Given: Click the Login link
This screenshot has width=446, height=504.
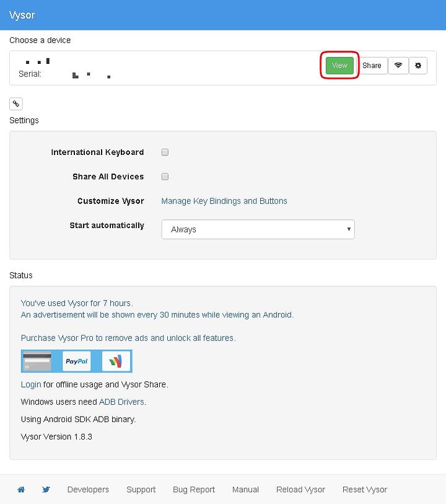Looking at the screenshot, I should click(31, 384).
